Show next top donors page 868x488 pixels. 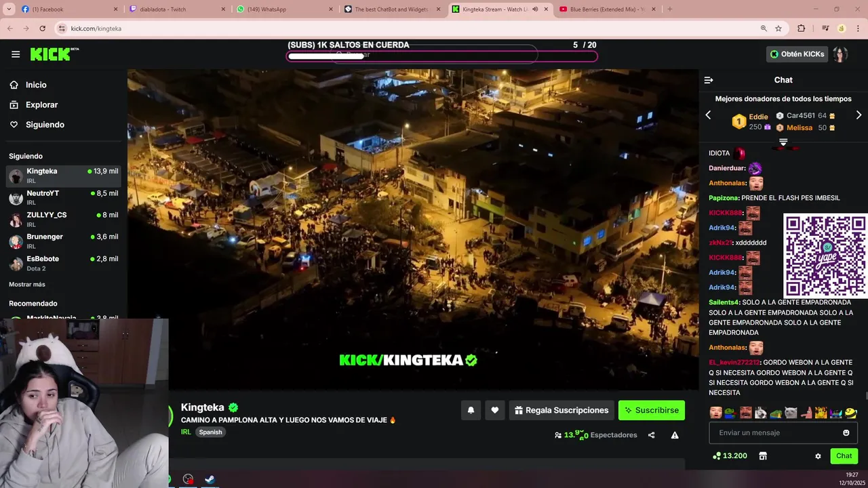(x=859, y=115)
